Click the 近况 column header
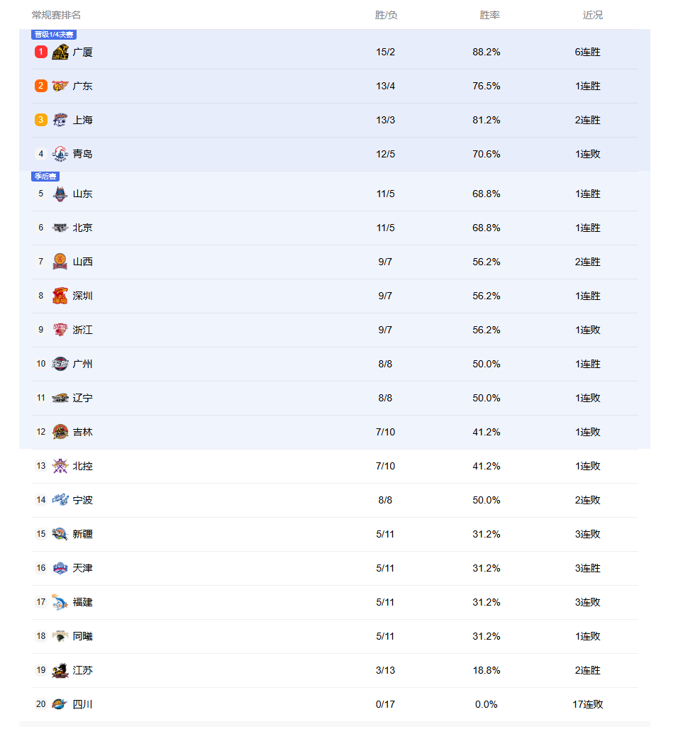Image resolution: width=700 pixels, height=729 pixels. coord(593,15)
